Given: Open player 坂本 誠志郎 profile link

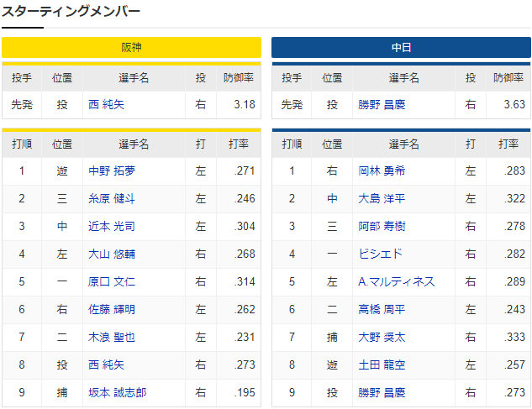Looking at the screenshot, I should tap(118, 393).
